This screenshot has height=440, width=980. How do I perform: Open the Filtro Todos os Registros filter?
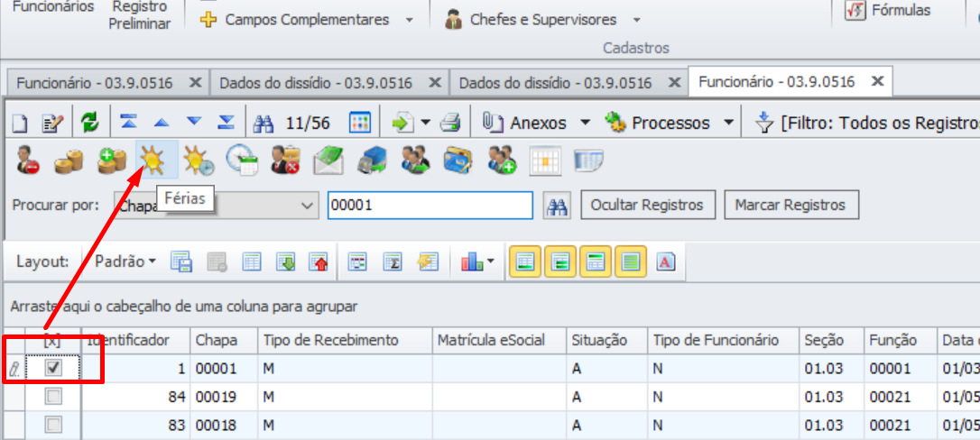(x=867, y=123)
